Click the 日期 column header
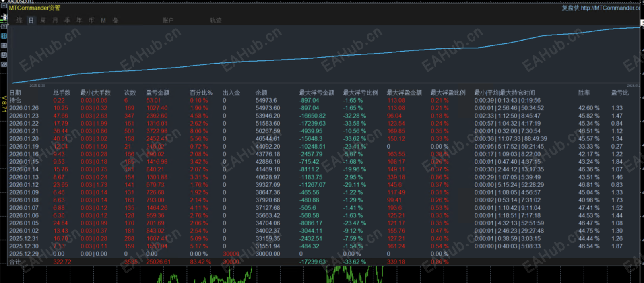644x283 pixels. [x=15, y=93]
